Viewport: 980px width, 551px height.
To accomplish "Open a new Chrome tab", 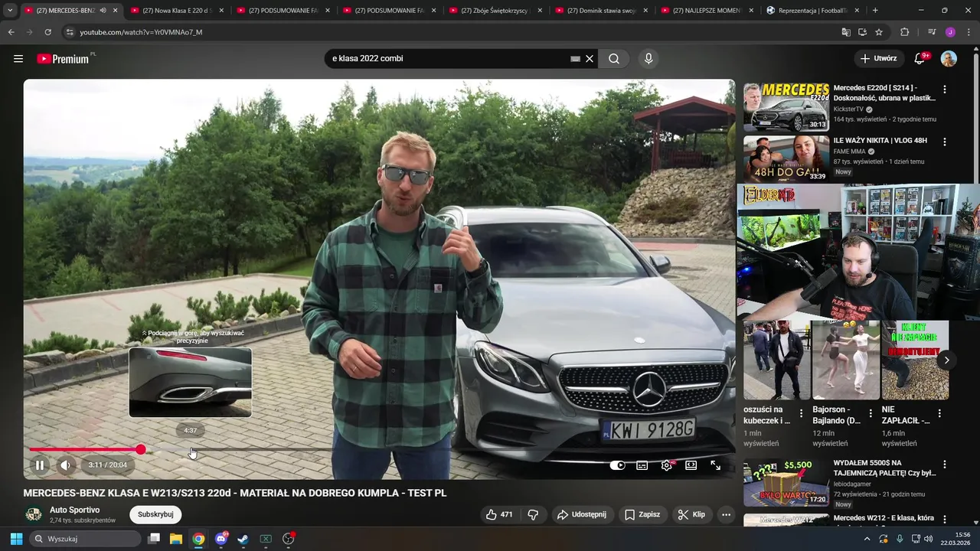I will tap(875, 11).
